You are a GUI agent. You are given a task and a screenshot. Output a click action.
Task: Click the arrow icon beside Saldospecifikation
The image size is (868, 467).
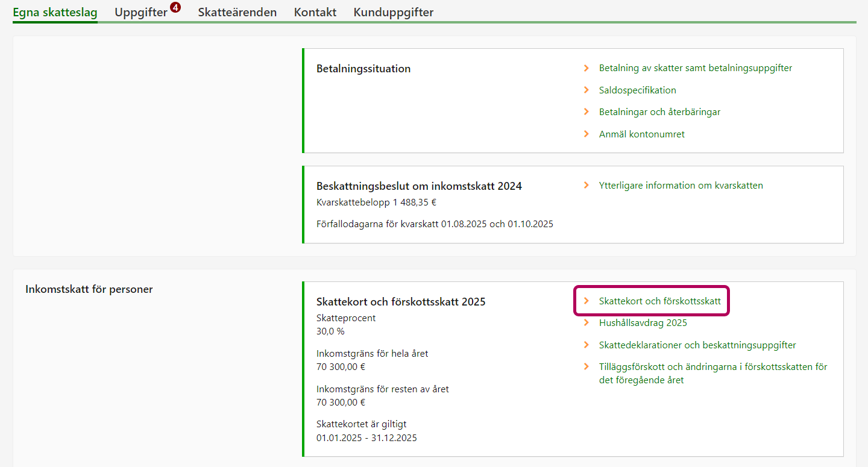(586, 90)
